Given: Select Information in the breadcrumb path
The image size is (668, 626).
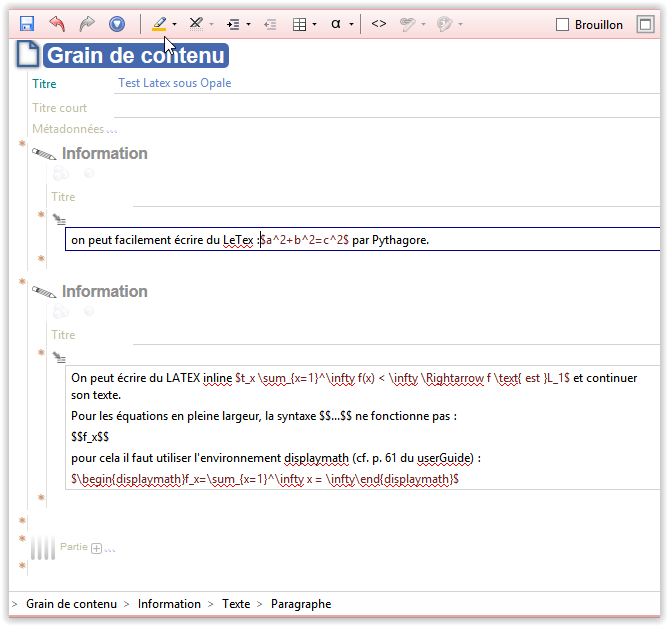Looking at the screenshot, I should pyautogui.click(x=169, y=604).
